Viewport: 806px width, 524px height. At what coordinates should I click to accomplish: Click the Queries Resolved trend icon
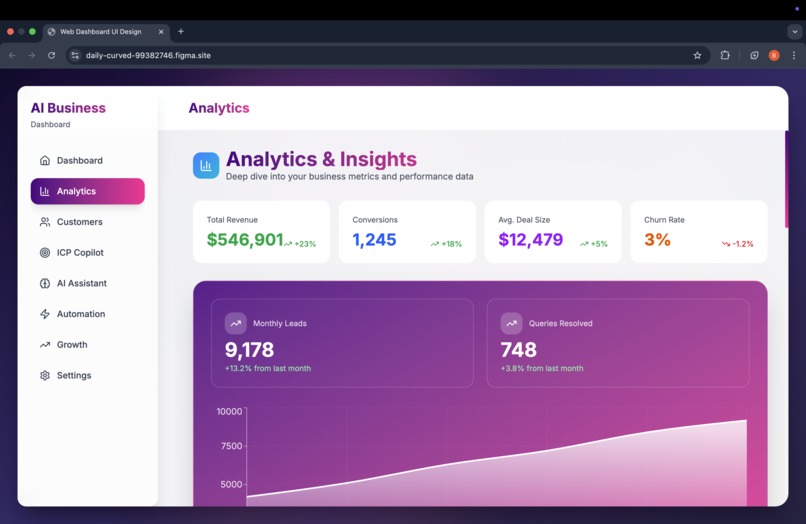coord(511,323)
